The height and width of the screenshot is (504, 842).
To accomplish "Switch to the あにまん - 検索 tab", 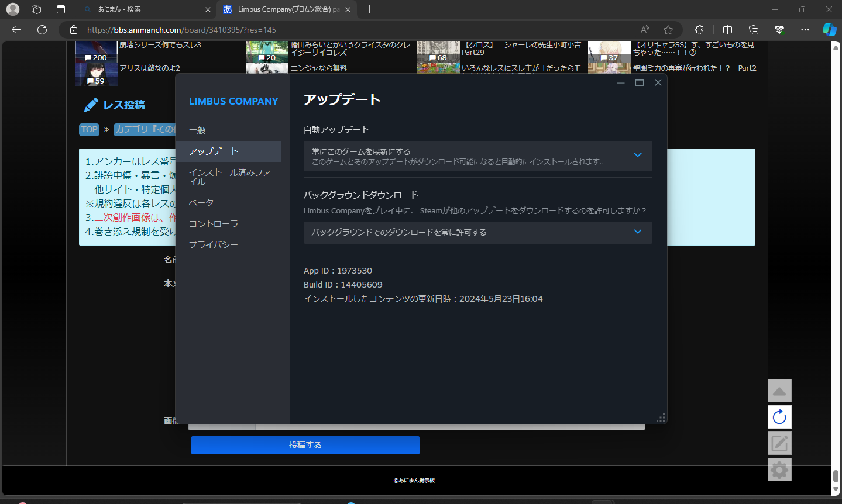I will click(x=146, y=9).
